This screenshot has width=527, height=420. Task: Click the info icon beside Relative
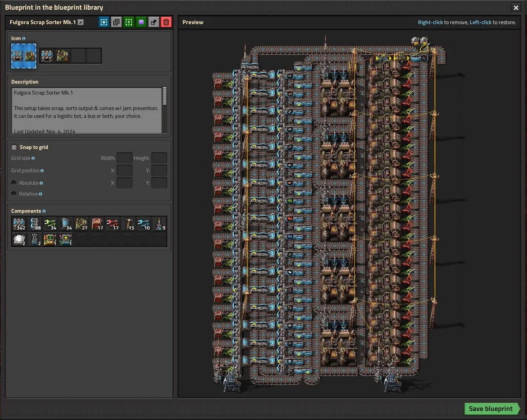click(x=41, y=194)
